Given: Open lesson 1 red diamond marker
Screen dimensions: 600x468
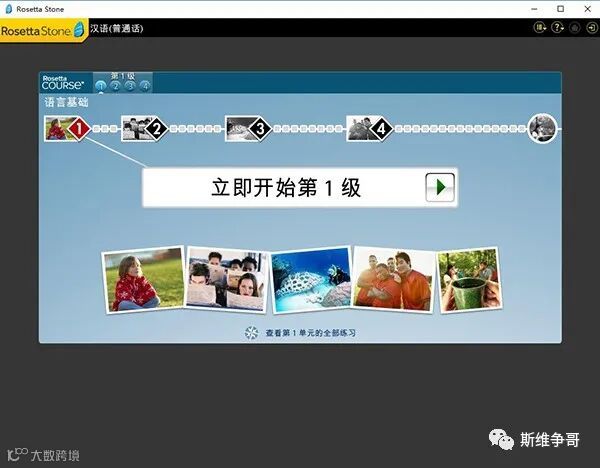Looking at the screenshot, I should 79,129.
